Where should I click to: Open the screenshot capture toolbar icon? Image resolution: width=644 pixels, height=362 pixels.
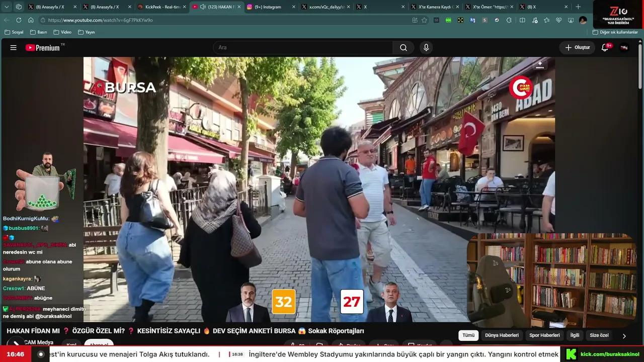571,20
